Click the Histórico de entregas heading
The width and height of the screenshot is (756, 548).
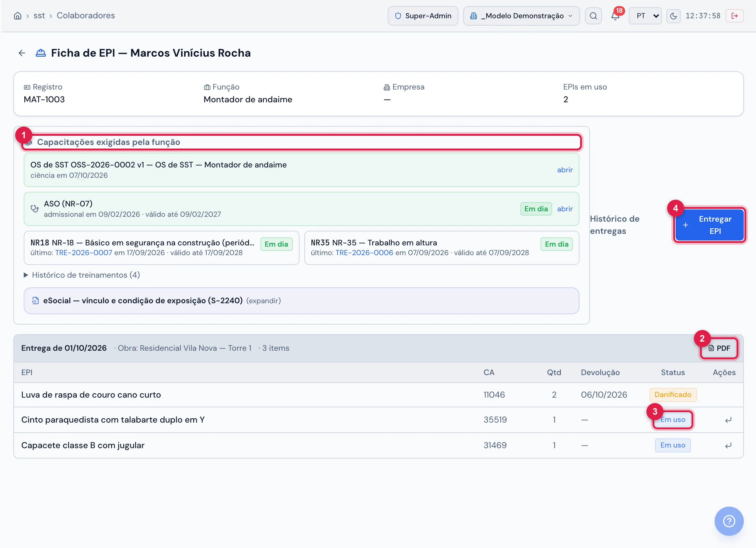[615, 225]
